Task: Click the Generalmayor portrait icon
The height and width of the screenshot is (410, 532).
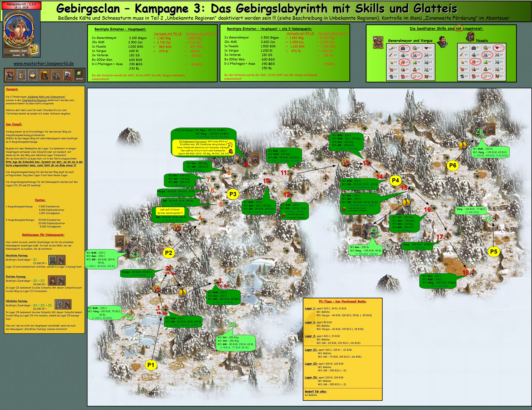Action: click(378, 42)
